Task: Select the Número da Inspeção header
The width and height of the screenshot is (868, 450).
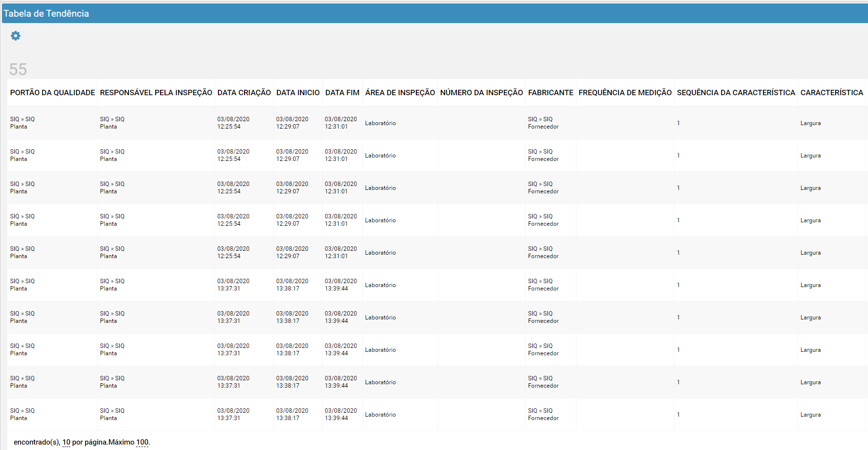Action: [482, 93]
